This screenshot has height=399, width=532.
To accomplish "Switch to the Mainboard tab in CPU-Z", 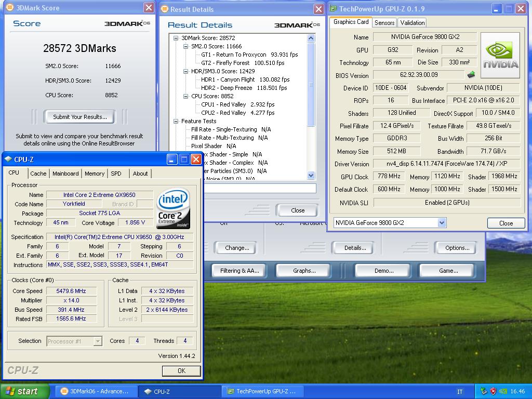I will coord(65,174).
